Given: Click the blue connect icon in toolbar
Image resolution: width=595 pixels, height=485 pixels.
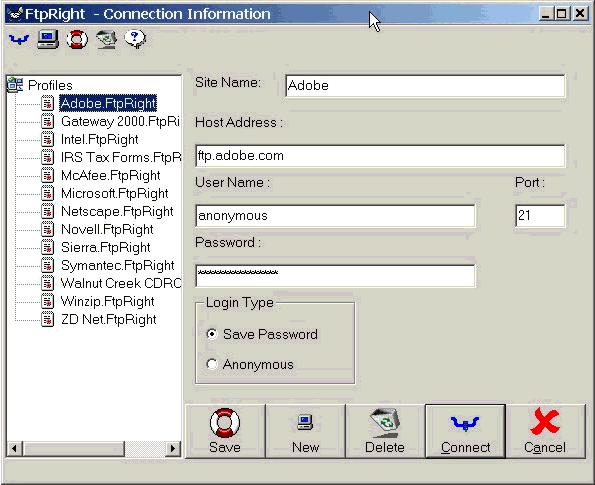Looking at the screenshot, I should point(19,39).
